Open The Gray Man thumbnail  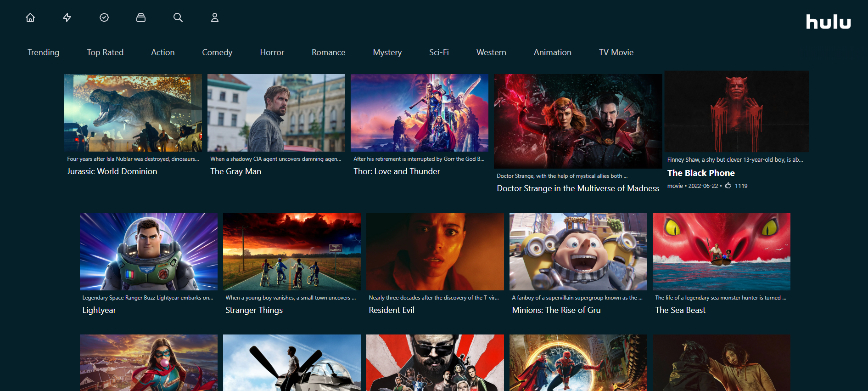coord(276,113)
